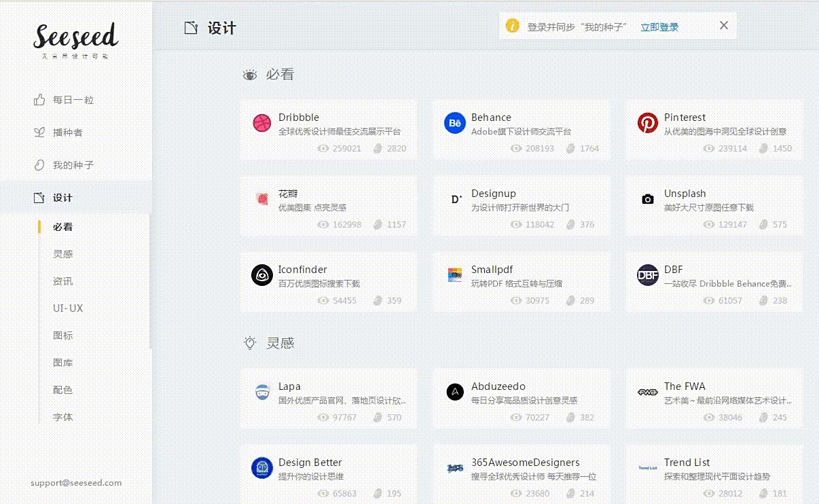
Task: Click the lightbulb icon beside 灵感 heading
Action: tap(250, 343)
